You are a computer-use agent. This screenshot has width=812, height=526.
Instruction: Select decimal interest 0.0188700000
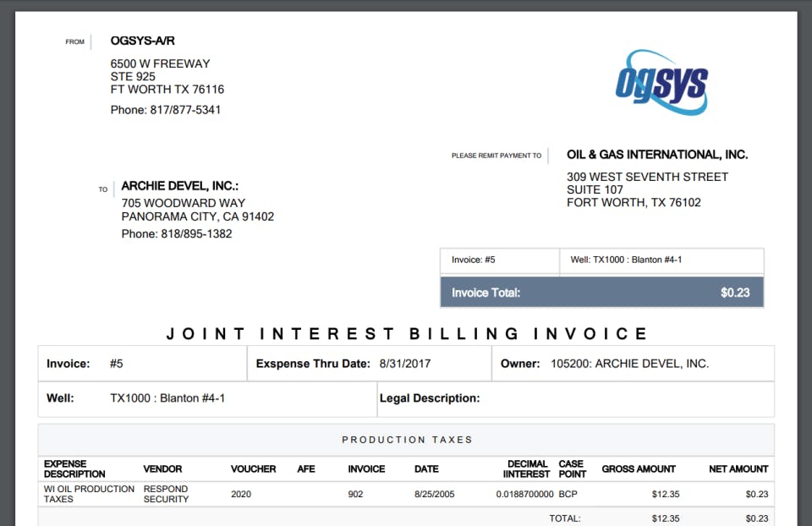[x=524, y=495]
